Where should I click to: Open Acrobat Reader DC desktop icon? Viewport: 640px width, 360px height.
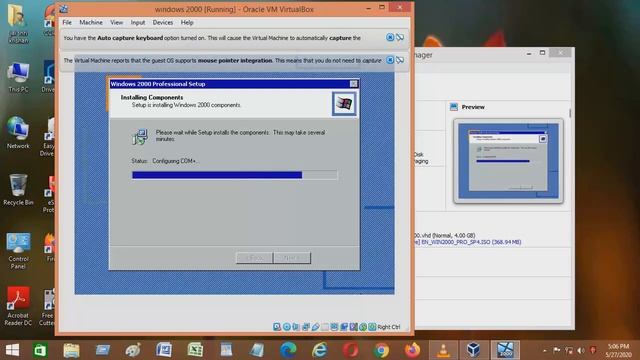pyautogui.click(x=18, y=306)
